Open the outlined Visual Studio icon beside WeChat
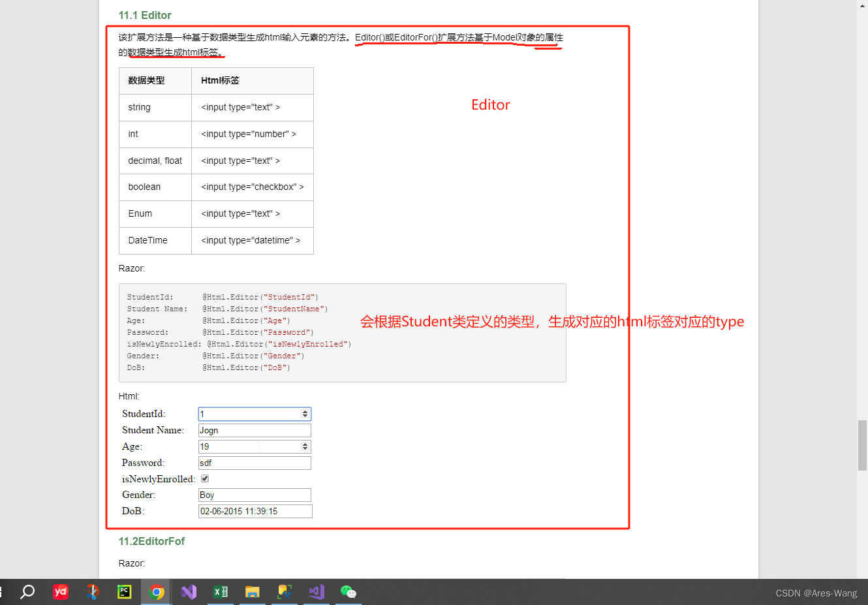Image resolution: width=868 pixels, height=605 pixels. (317, 592)
